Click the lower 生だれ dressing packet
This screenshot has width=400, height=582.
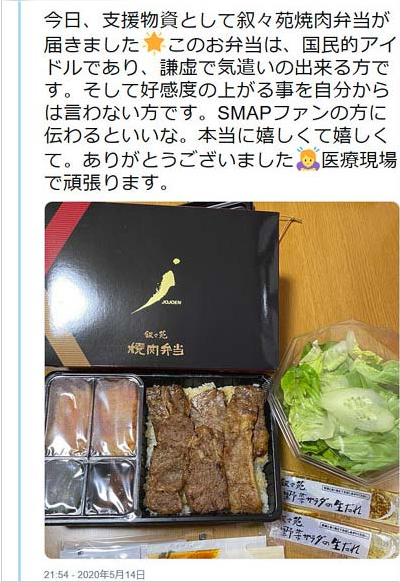point(330,534)
